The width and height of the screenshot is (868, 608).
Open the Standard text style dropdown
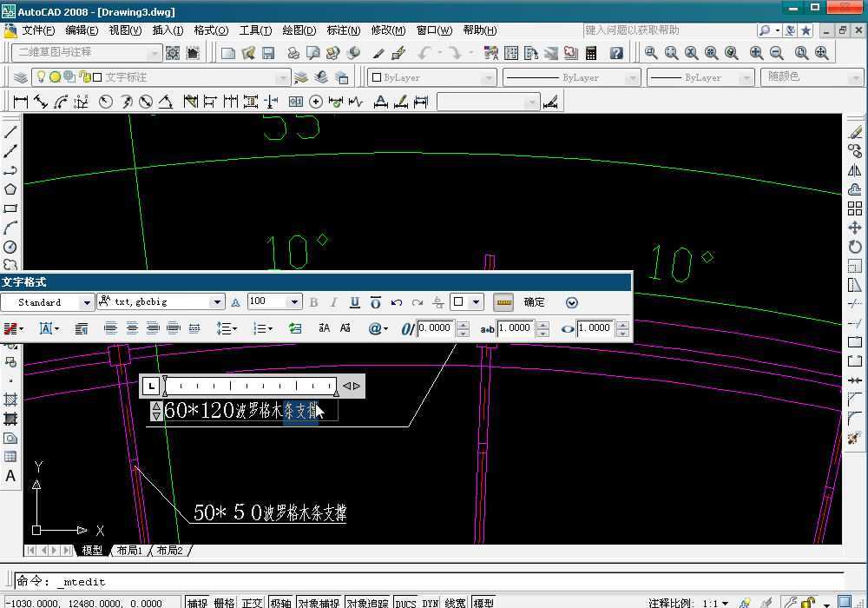pyautogui.click(x=86, y=302)
